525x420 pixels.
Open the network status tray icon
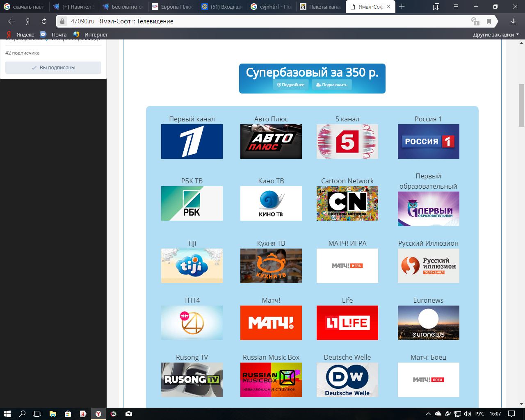(458, 414)
